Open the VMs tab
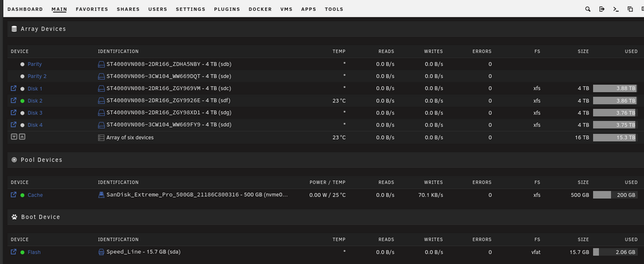The width and height of the screenshot is (644, 264). coord(287,9)
